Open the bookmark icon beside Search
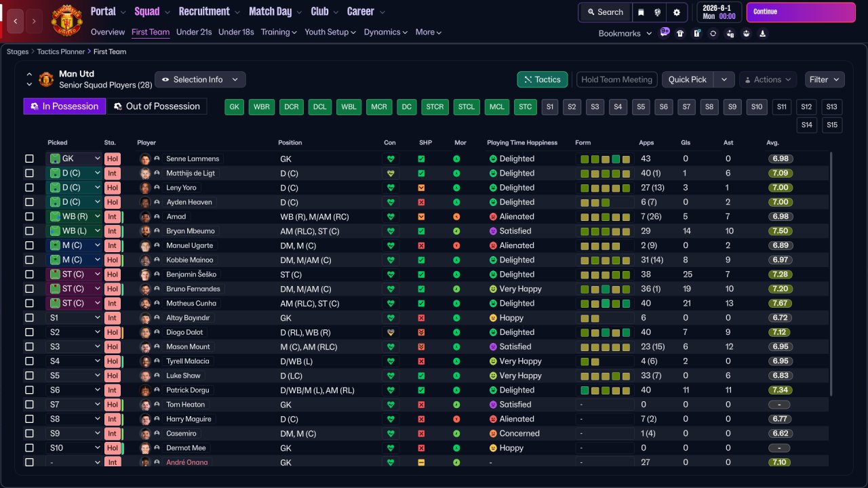868x488 pixels. pos(642,12)
